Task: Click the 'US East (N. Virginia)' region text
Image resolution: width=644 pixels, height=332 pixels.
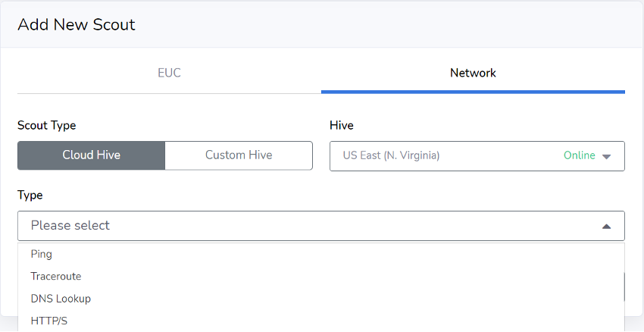Action: pyautogui.click(x=391, y=155)
